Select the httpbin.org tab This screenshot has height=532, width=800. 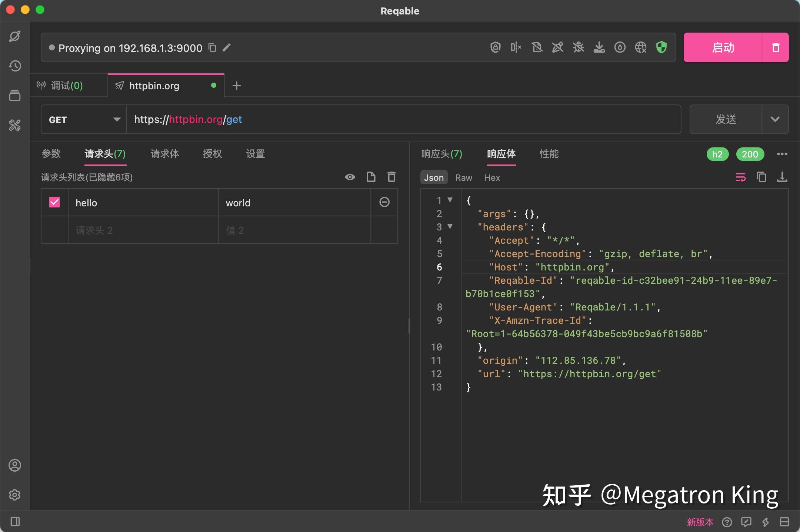[166, 86]
